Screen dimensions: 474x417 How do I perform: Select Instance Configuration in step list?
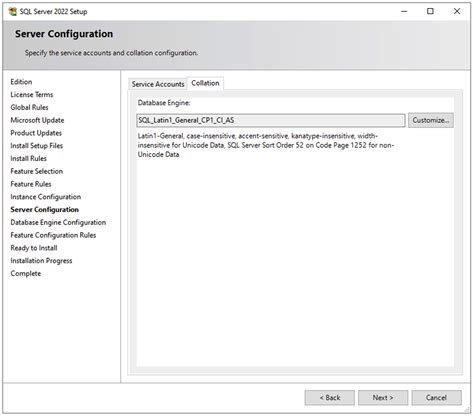coord(46,197)
